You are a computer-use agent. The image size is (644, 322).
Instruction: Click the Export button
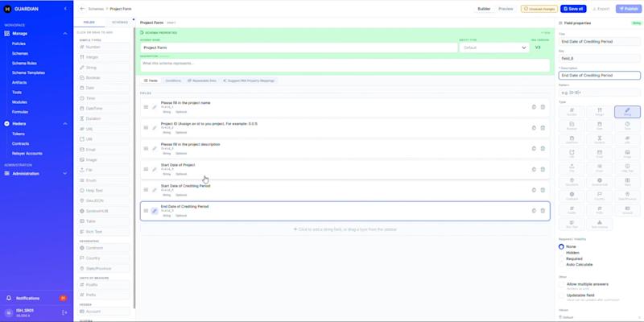pos(601,9)
